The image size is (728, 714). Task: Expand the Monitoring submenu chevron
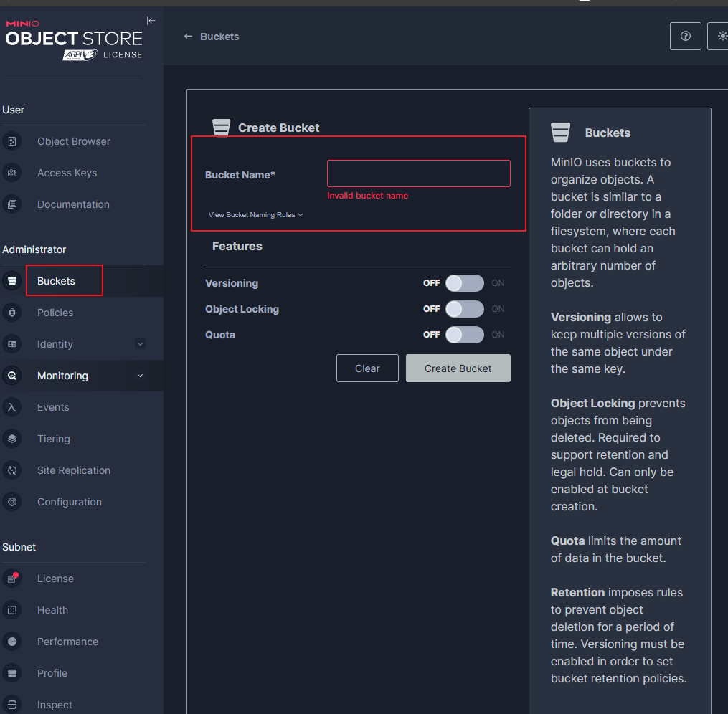click(140, 376)
